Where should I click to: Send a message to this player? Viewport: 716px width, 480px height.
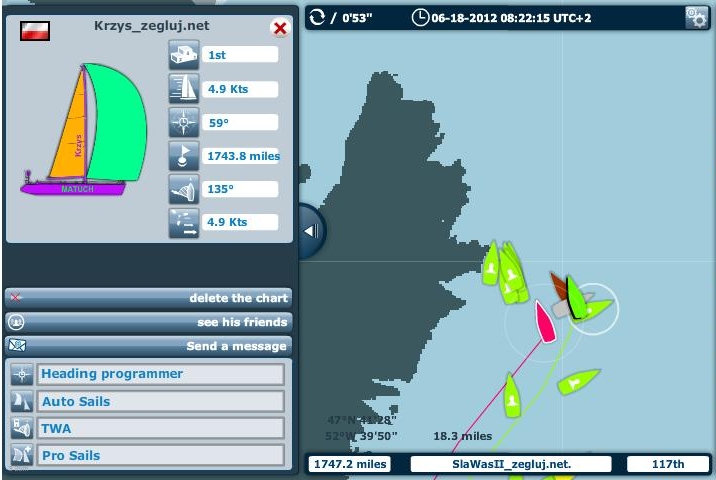tap(149, 346)
